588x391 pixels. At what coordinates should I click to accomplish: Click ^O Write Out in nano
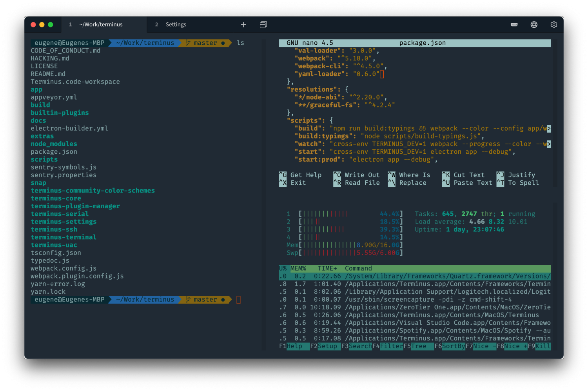(x=356, y=175)
